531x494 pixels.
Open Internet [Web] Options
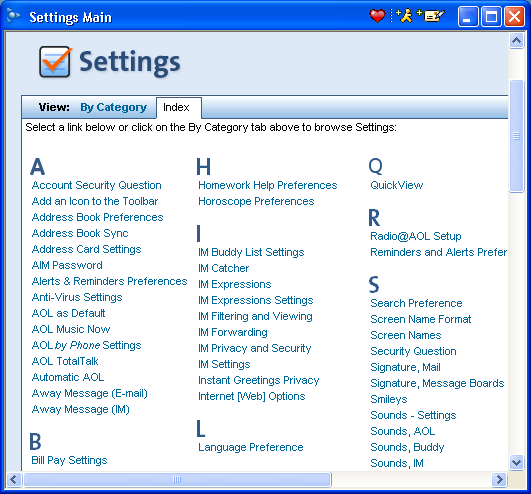click(252, 396)
